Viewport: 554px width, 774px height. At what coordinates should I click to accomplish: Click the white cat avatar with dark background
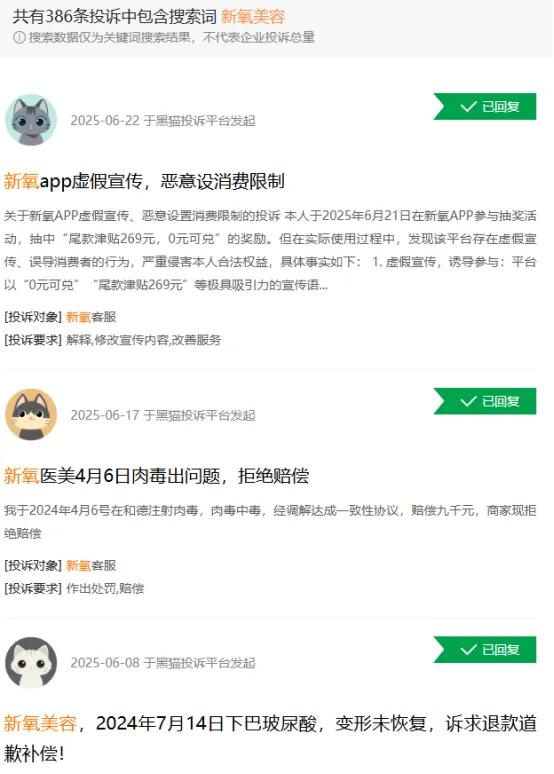[31, 662]
